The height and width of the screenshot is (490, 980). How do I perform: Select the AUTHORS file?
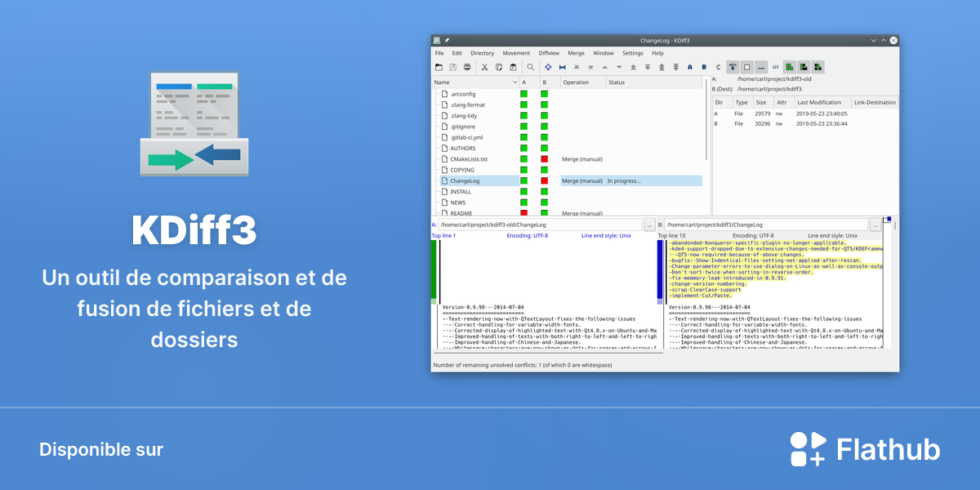pos(462,149)
